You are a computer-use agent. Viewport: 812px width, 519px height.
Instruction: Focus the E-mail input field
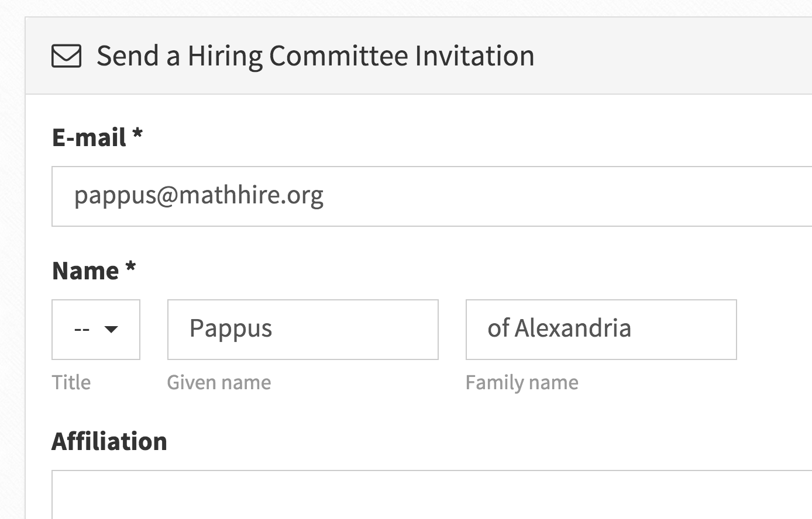pyautogui.click(x=432, y=196)
